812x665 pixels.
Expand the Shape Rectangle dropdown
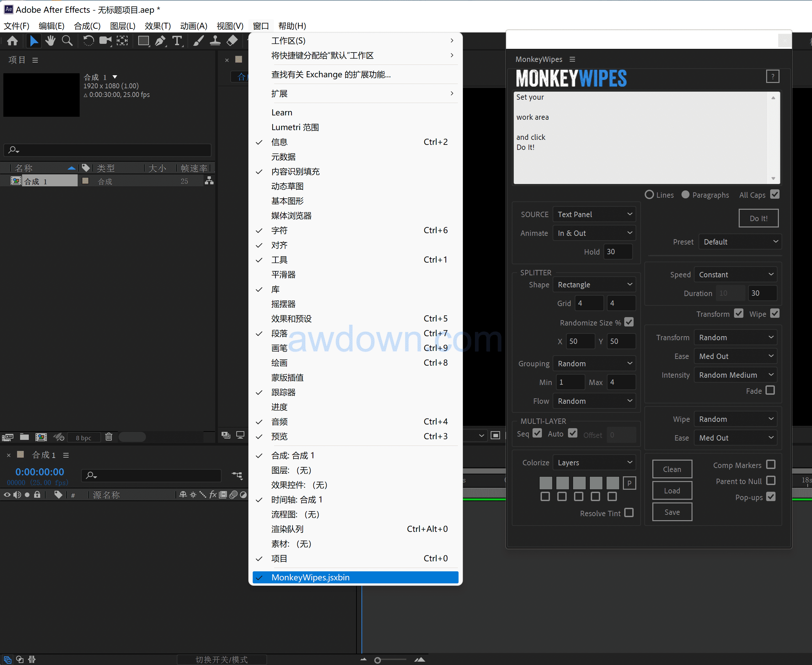coord(594,285)
